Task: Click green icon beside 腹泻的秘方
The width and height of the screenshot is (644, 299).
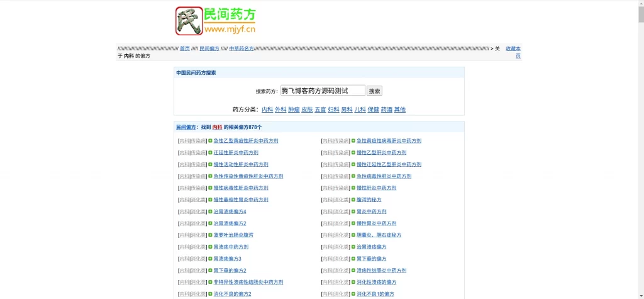Action: [x=353, y=200]
